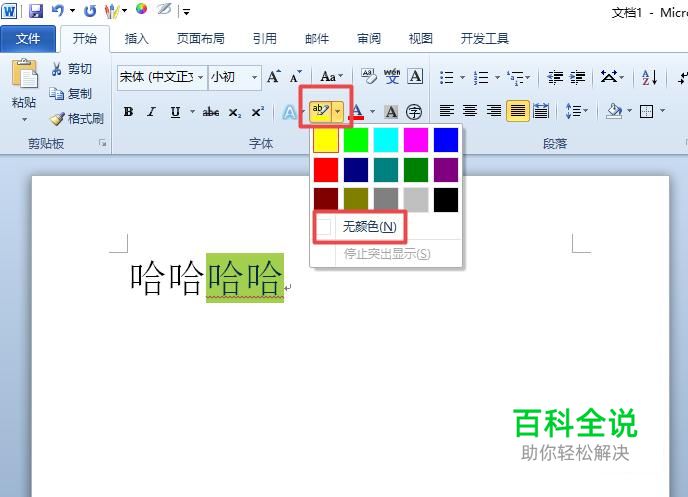The height and width of the screenshot is (497, 688).
Task: Click the Justify alignment button
Action: (518, 111)
